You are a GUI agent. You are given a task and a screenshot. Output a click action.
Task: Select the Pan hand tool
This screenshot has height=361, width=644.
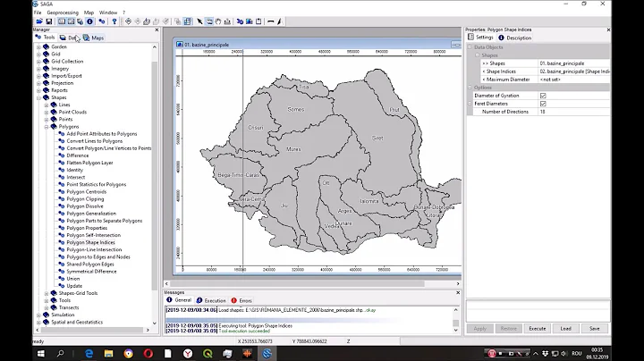pos(218,21)
